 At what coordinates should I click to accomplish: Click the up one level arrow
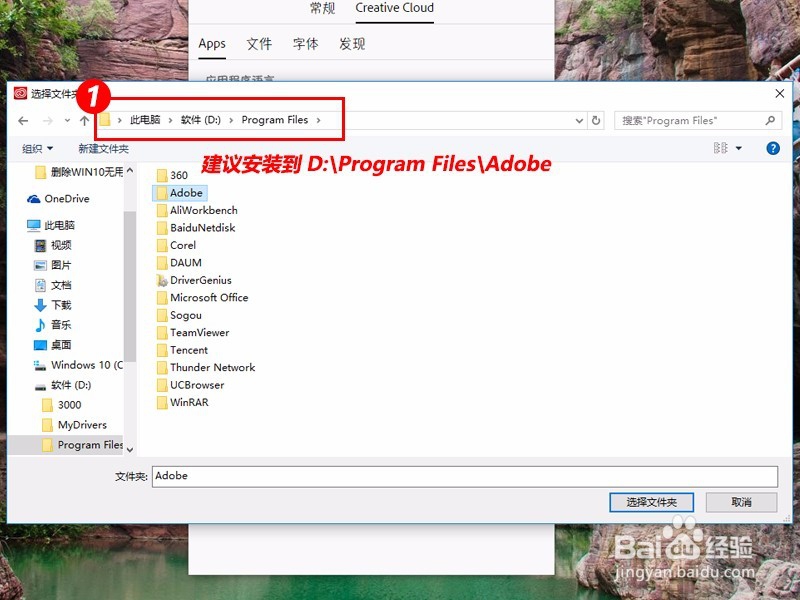tap(84, 119)
